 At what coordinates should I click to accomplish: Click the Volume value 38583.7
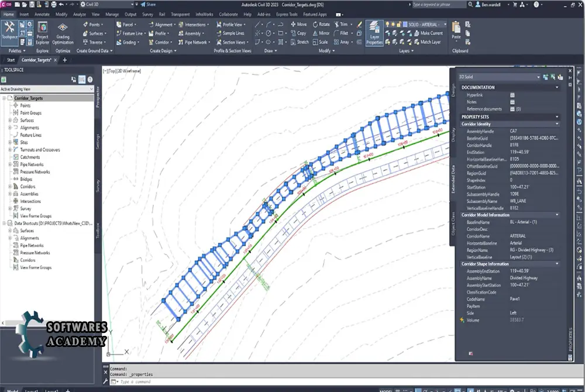517,320
